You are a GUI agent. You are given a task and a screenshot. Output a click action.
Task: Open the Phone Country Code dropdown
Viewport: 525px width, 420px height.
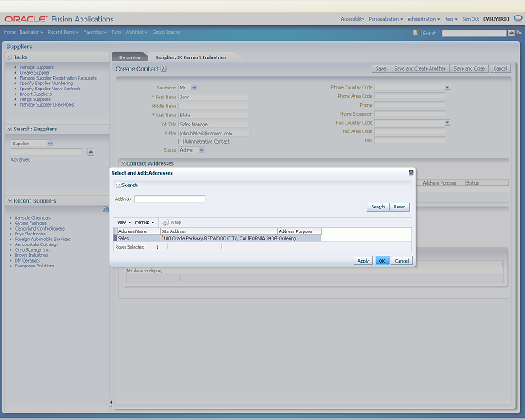click(x=447, y=87)
